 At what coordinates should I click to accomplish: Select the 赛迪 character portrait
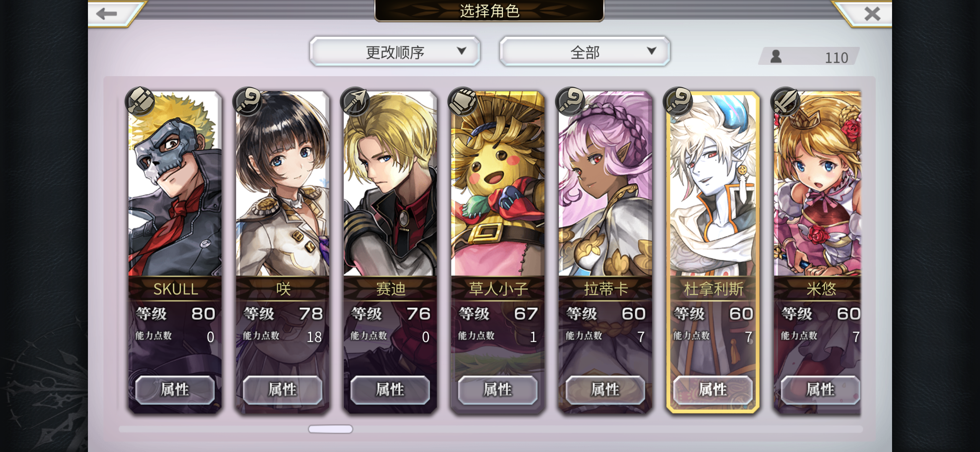pyautogui.click(x=390, y=184)
